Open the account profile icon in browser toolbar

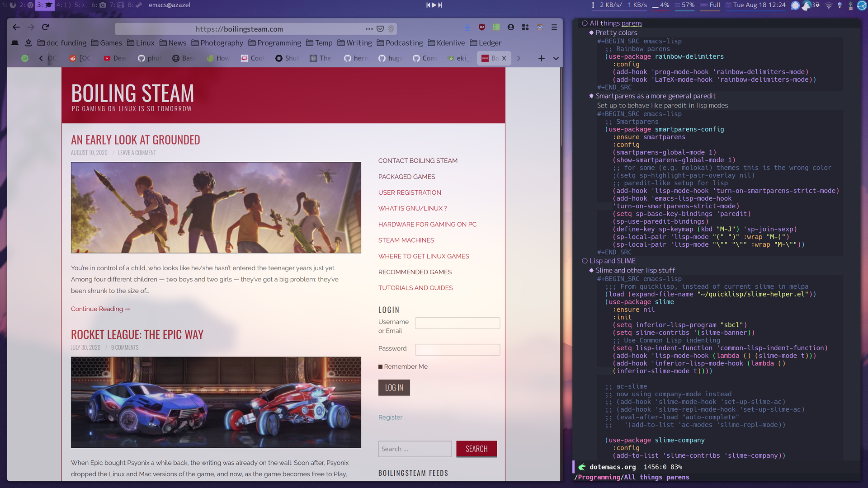click(511, 27)
